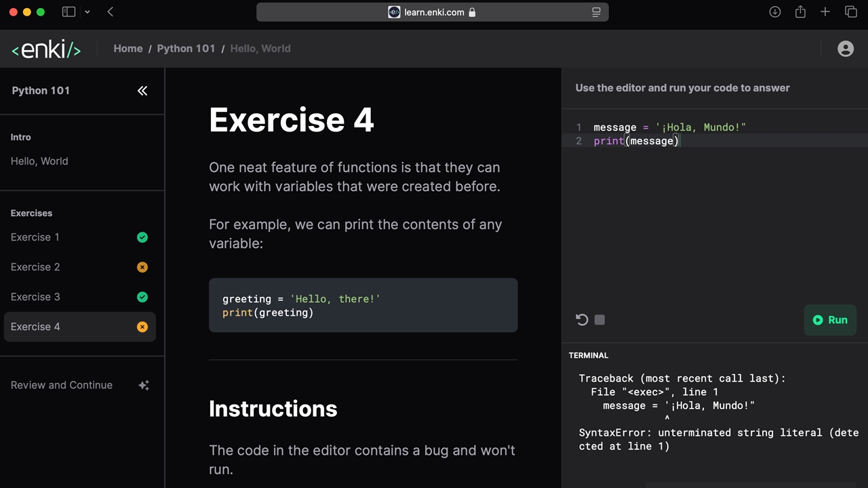This screenshot has width=868, height=488.
Task: Select Exercise 3 in the sidebar
Action: [x=35, y=297]
